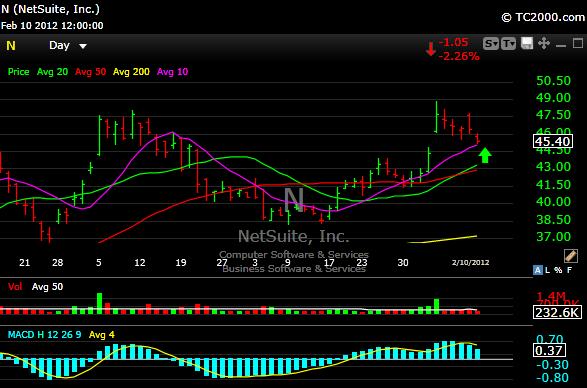Select the green Avg 20 legend label
Image resolution: width=587 pixels, height=388 pixels.
pos(52,72)
